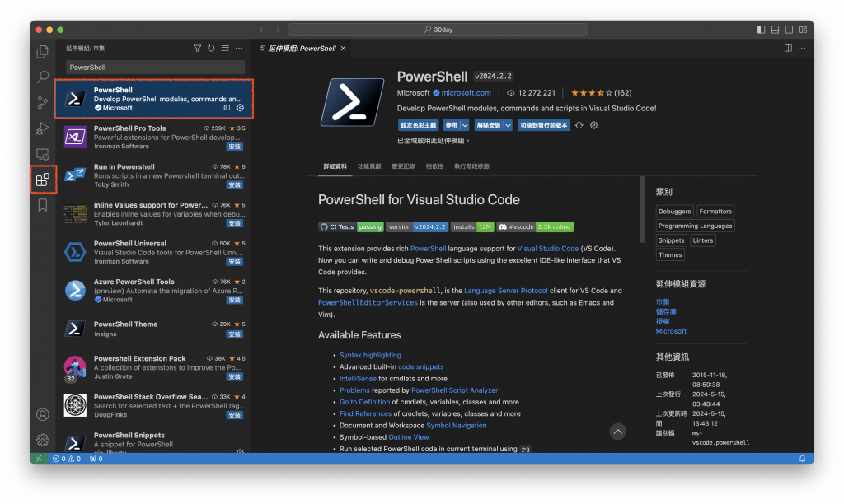Open the extensions sidebar more actions menu
Image resolution: width=844 pixels, height=504 pixels.
[239, 49]
